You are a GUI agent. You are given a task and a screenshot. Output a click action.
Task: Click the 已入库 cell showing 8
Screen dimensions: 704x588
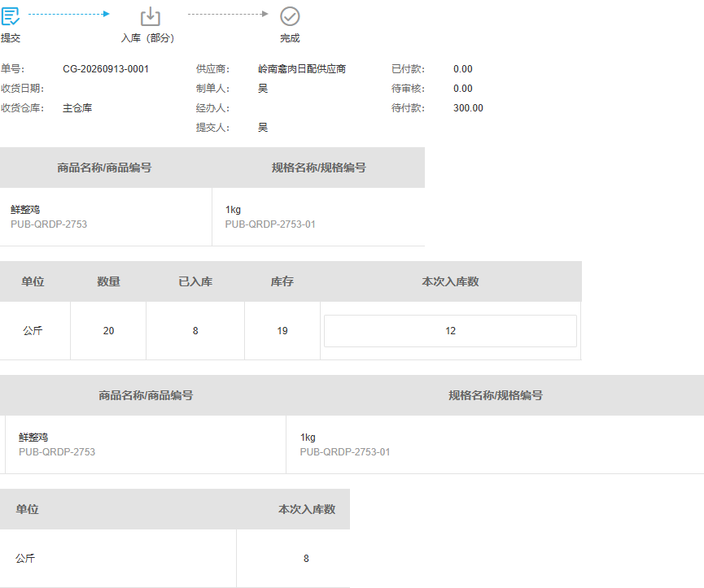pyautogui.click(x=195, y=331)
